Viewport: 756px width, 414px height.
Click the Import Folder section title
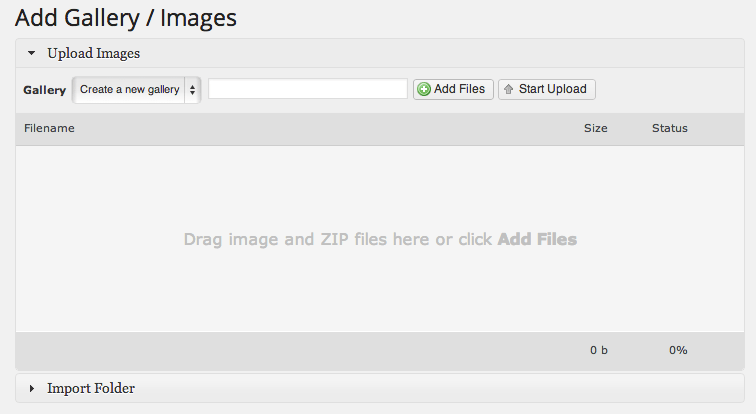(91, 388)
